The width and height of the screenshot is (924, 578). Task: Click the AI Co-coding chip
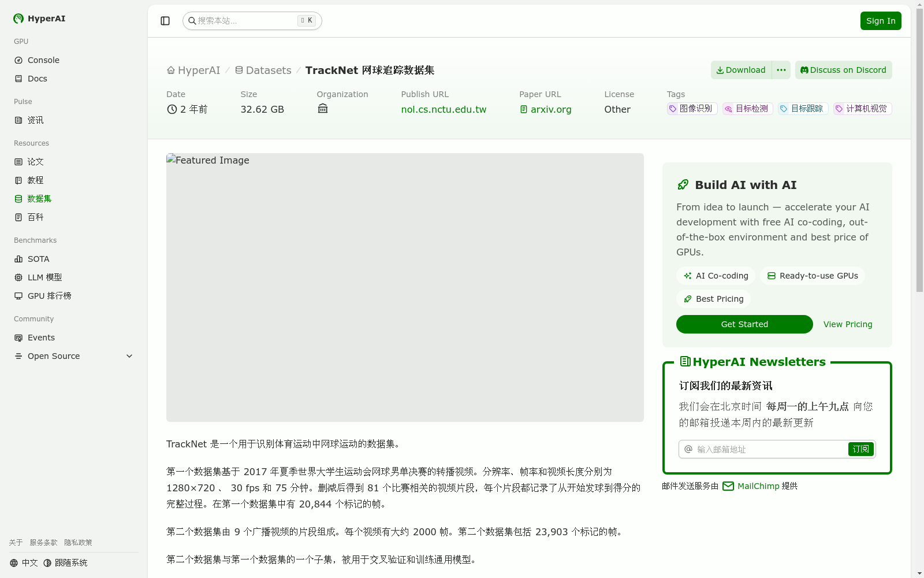point(716,276)
